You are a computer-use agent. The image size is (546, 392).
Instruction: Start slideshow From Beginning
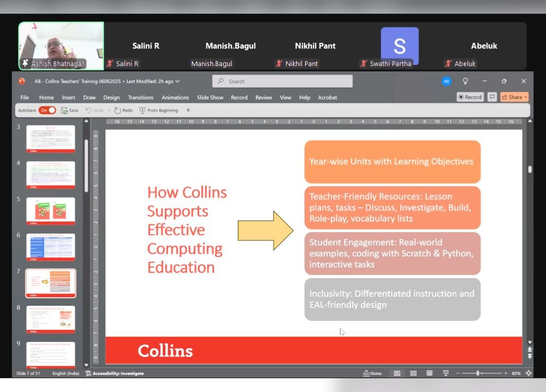tap(159, 111)
